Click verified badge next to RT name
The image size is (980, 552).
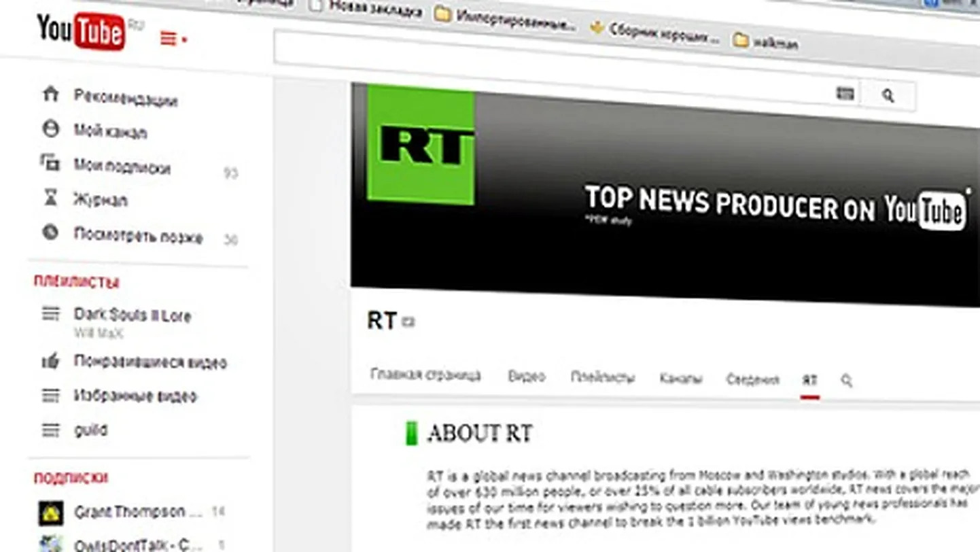tap(408, 322)
